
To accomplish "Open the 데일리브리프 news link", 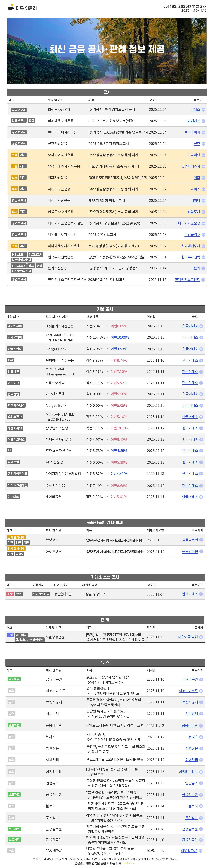I will 188,772.
